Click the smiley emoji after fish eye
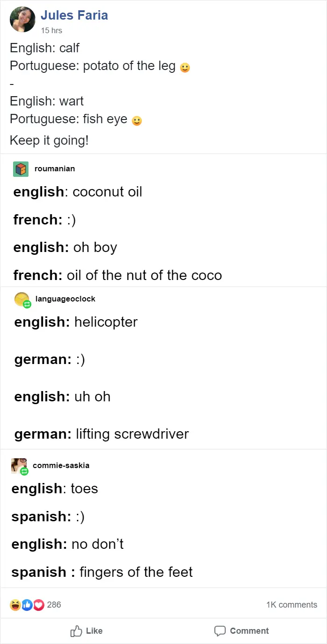This screenshot has width=327, height=644. click(137, 121)
